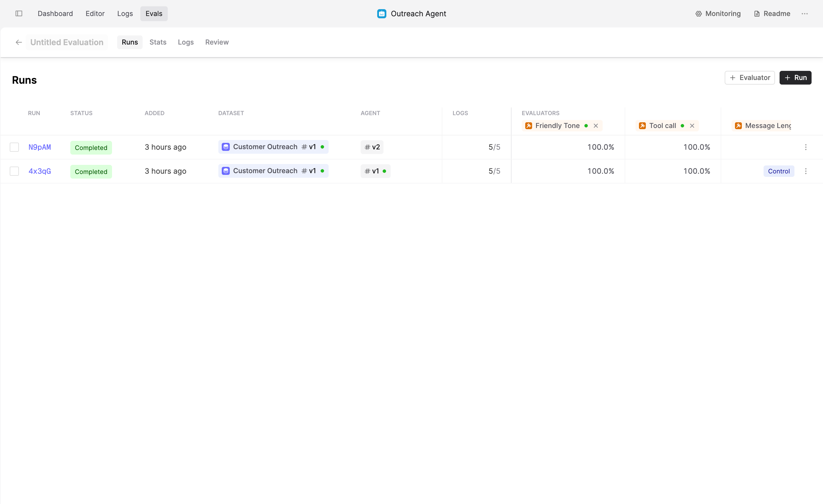Open the Review tab
Screen dimensions: 823x504
pos(217,42)
